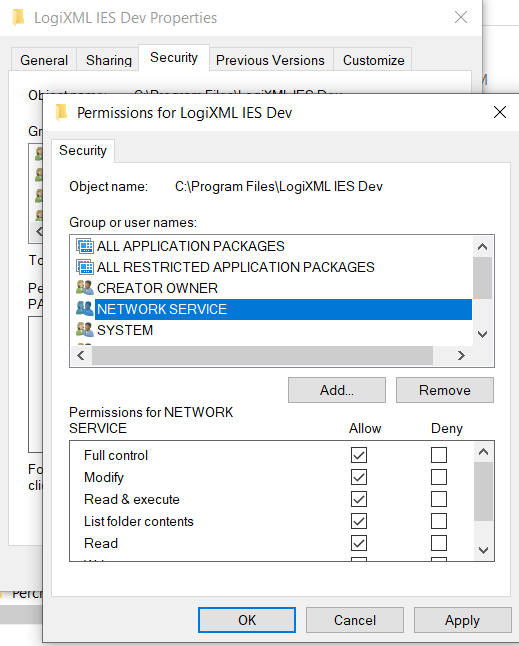The height and width of the screenshot is (646, 519).
Task: Uncheck Allow for List folder contents
Action: pos(359,521)
